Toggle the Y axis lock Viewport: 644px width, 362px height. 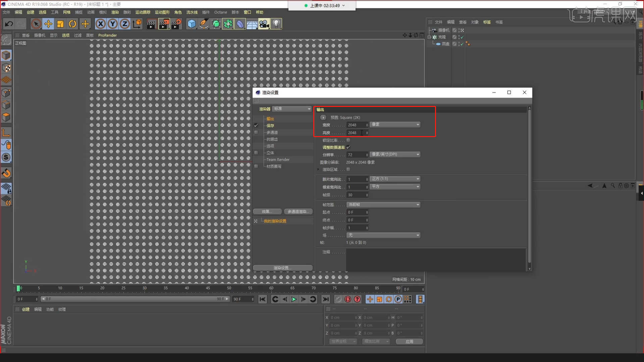pyautogui.click(x=113, y=24)
